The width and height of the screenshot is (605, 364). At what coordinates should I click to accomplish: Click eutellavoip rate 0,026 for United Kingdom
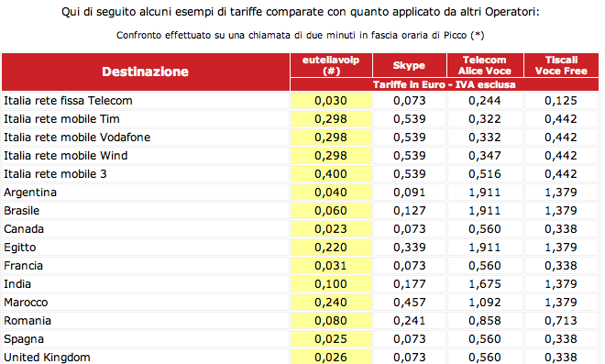[331, 357]
